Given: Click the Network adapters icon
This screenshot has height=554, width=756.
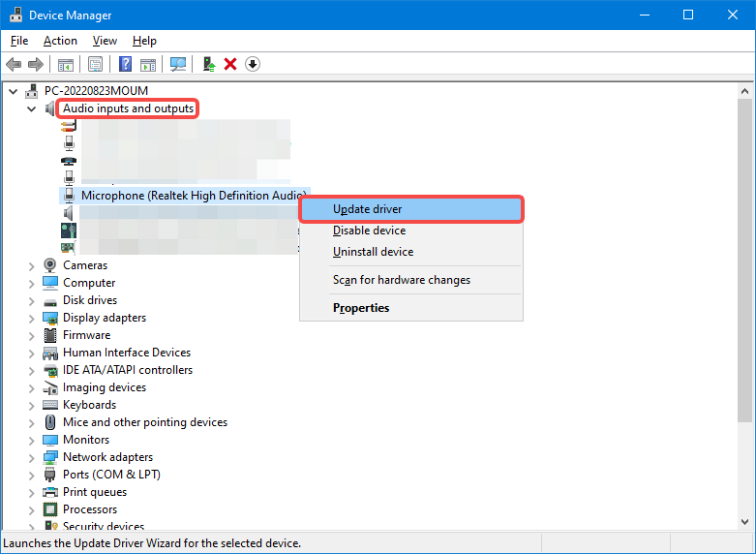Looking at the screenshot, I should pyautogui.click(x=50, y=457).
